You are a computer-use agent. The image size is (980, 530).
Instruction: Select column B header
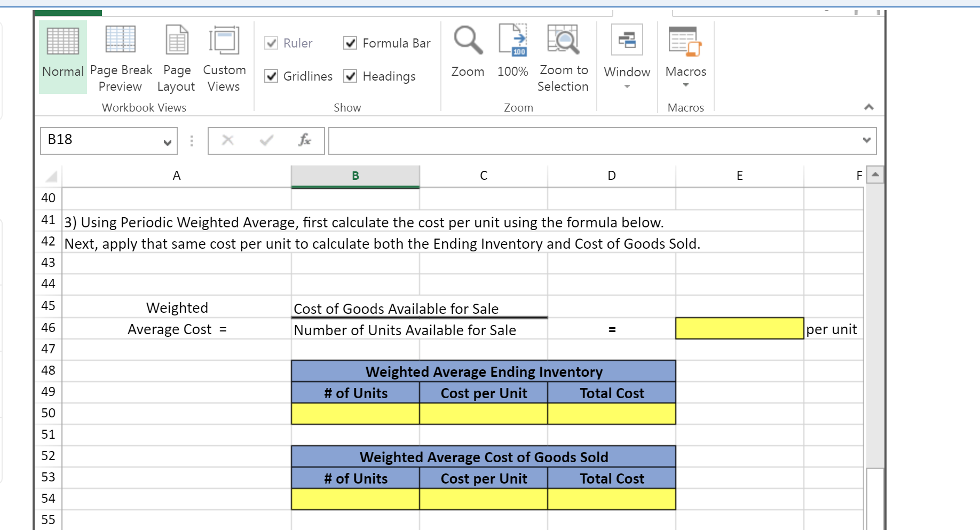(355, 176)
